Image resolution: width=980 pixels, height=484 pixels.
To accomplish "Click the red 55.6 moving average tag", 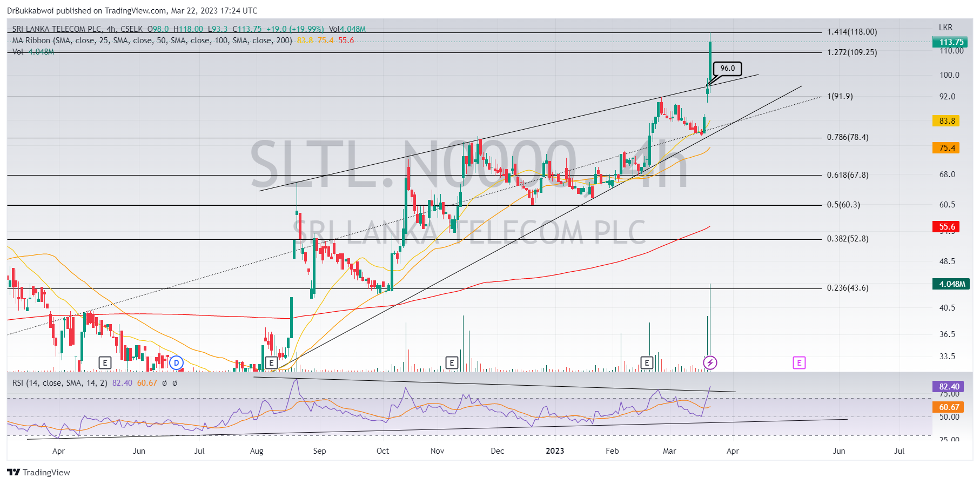I will tap(946, 227).
